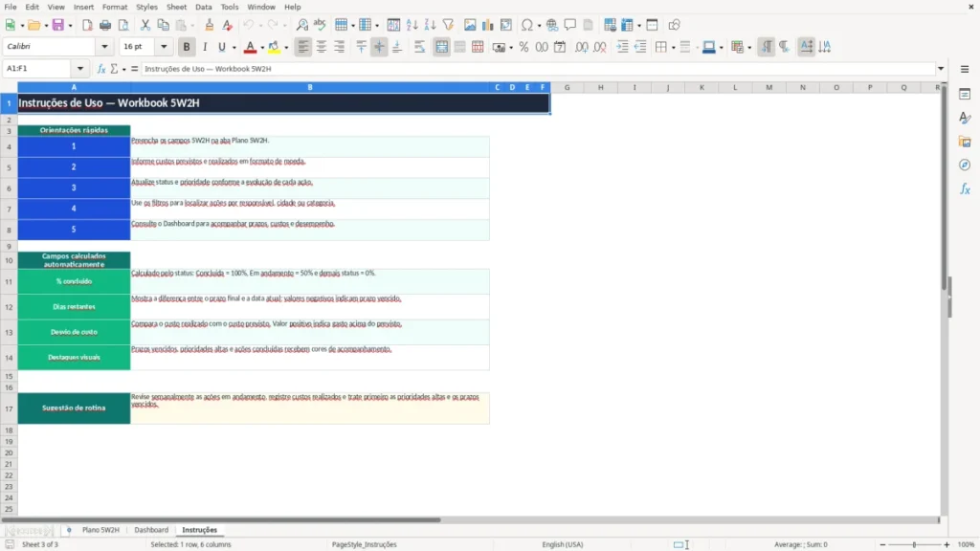Open the Format menu
This screenshot has width=980, height=551.
point(115,7)
